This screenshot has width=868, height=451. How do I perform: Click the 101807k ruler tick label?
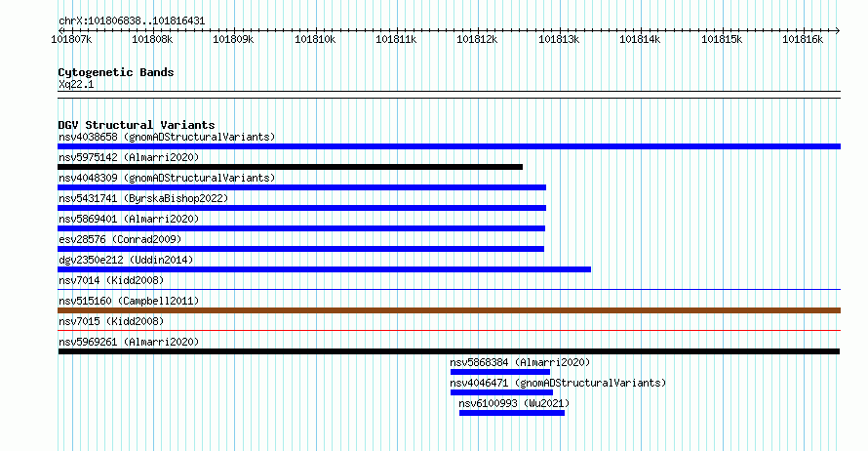tap(71, 39)
